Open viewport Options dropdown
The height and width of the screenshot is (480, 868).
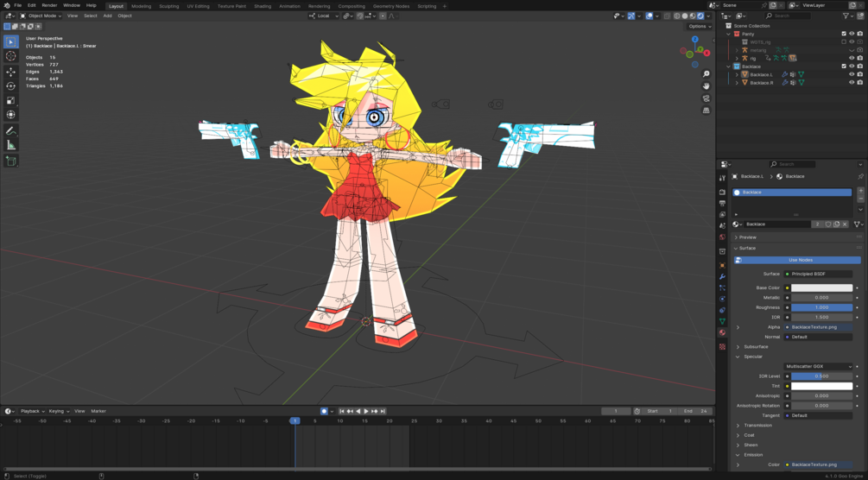(x=700, y=26)
